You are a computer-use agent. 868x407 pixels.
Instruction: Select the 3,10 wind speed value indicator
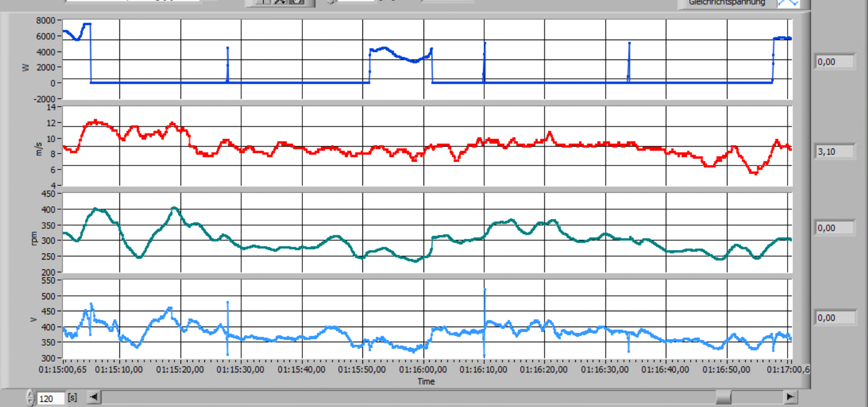tap(834, 151)
